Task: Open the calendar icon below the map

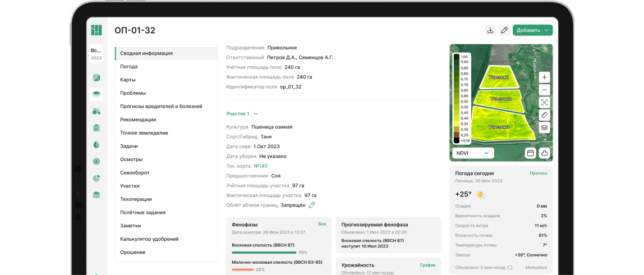Action: click(530, 153)
